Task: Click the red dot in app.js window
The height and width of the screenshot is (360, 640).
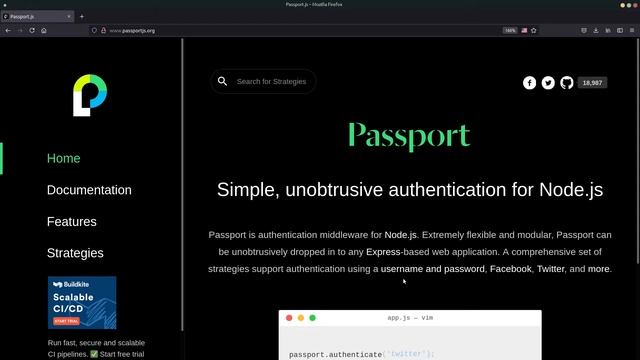Action: point(289,318)
